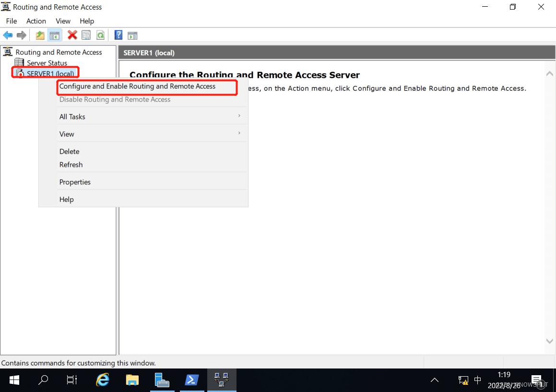Click the Forward arrow toolbar icon
Viewport: 556px width, 392px height.
(22, 35)
